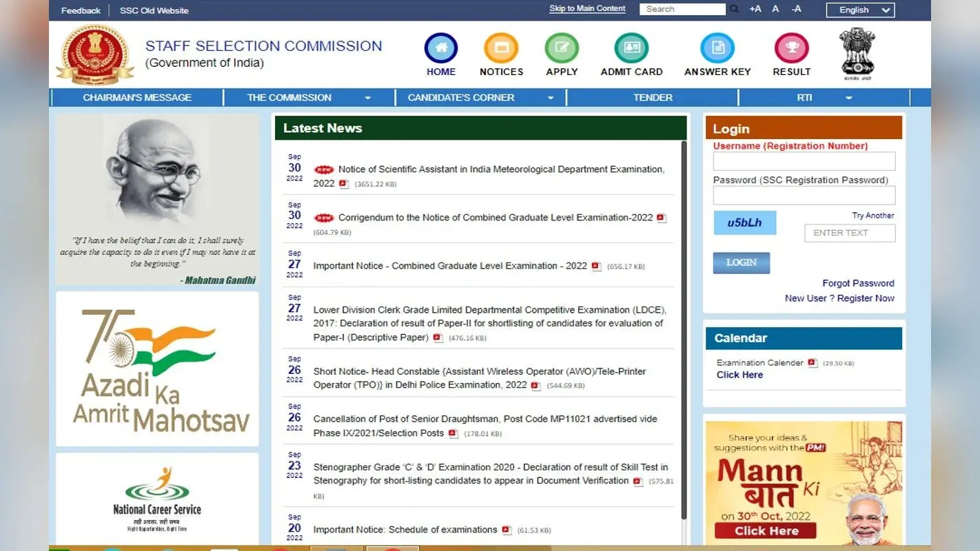Open the RESULT trophy icon
980x551 pixels.
pyautogui.click(x=791, y=49)
